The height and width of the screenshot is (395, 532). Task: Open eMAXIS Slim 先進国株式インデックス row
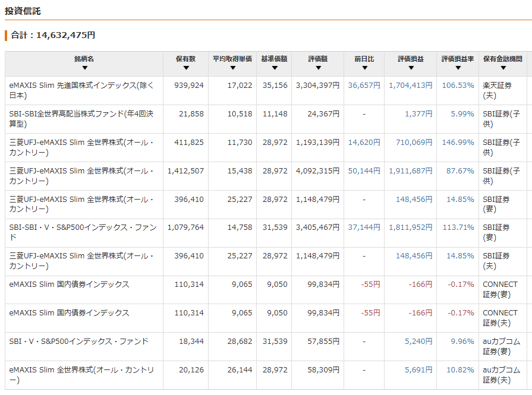pyautogui.click(x=266, y=90)
